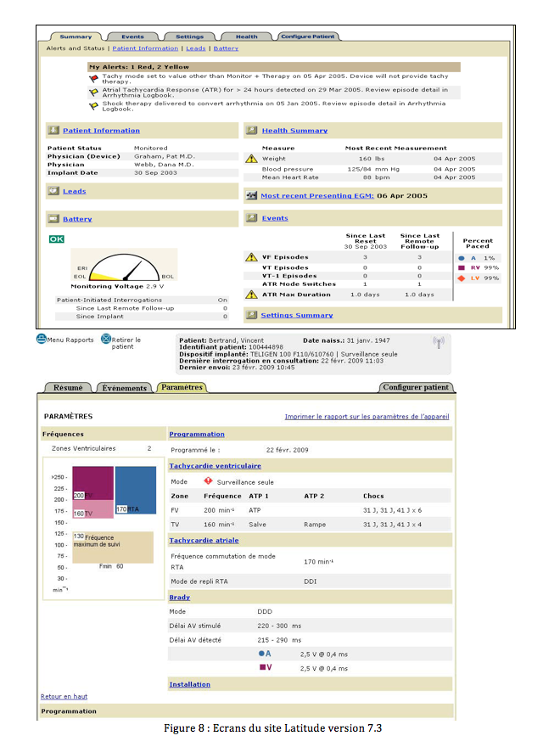The width and height of the screenshot is (560, 747).
Task: Click the Mode de repli RTA value DDI
Action: [x=310, y=581]
